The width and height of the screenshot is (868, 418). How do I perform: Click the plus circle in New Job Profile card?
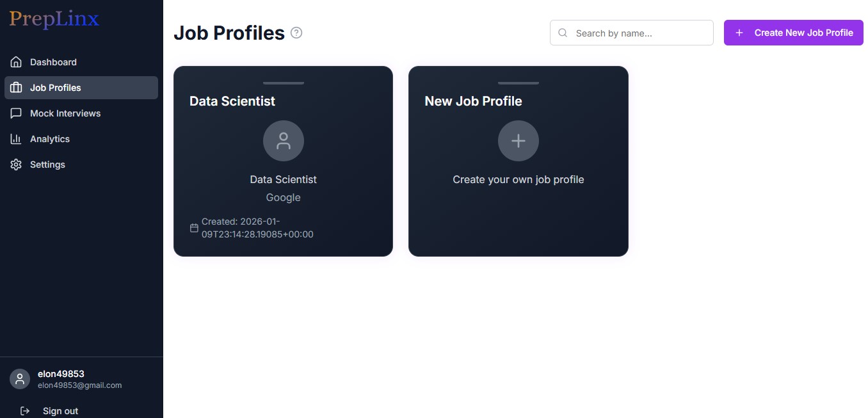(518, 141)
